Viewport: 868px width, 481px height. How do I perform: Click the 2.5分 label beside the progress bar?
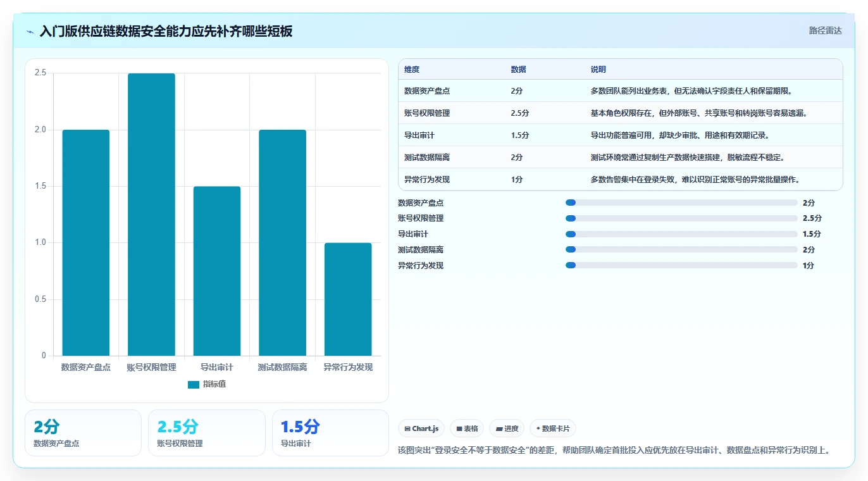pyautogui.click(x=812, y=218)
